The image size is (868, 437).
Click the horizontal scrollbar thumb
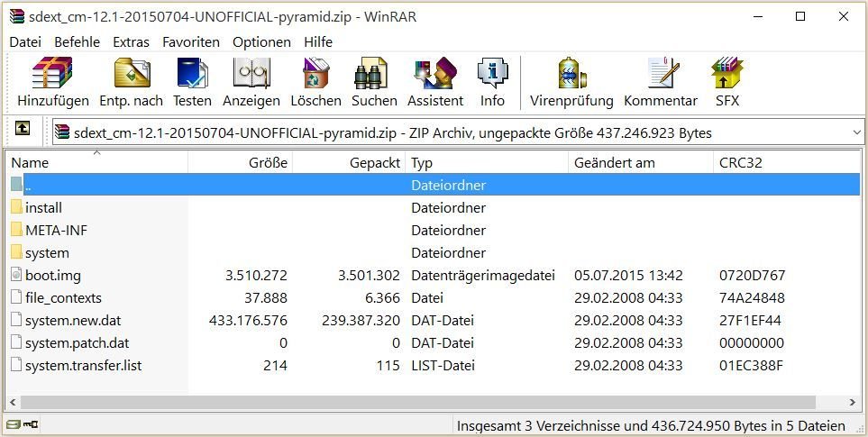click(419, 402)
